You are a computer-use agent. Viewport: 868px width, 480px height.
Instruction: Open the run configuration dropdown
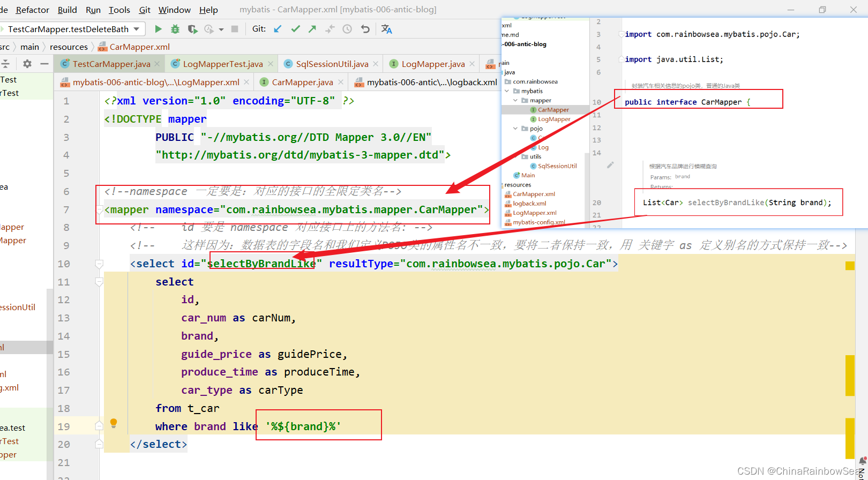point(137,29)
